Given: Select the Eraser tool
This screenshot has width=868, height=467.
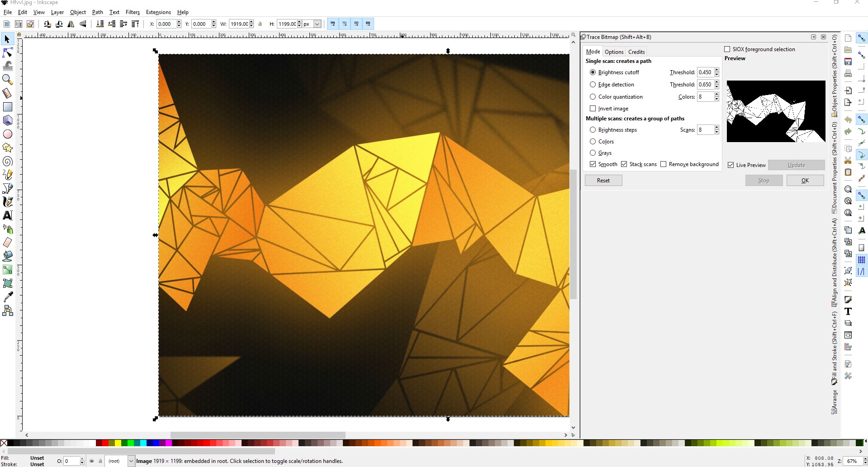Looking at the screenshot, I should coord(7,243).
